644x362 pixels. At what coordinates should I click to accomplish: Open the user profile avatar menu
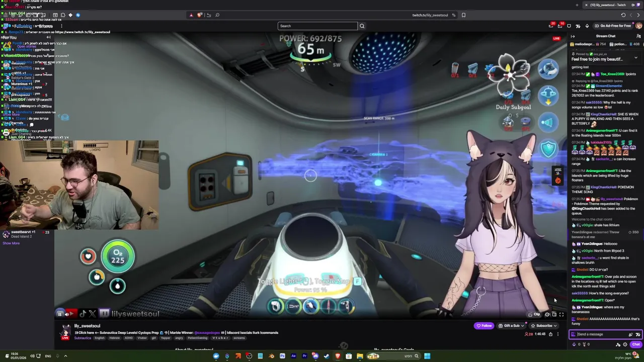pyautogui.click(x=639, y=26)
